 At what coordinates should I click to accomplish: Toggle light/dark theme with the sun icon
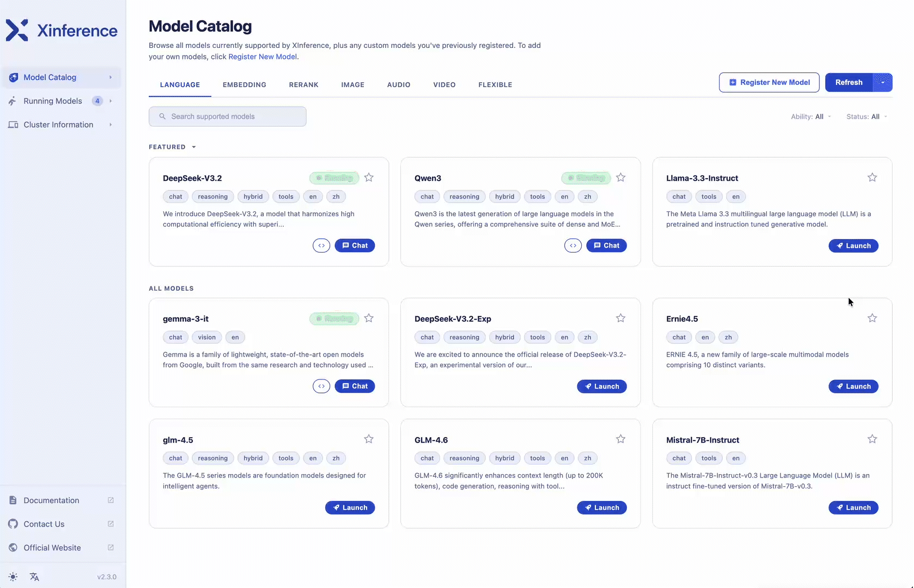click(x=13, y=577)
